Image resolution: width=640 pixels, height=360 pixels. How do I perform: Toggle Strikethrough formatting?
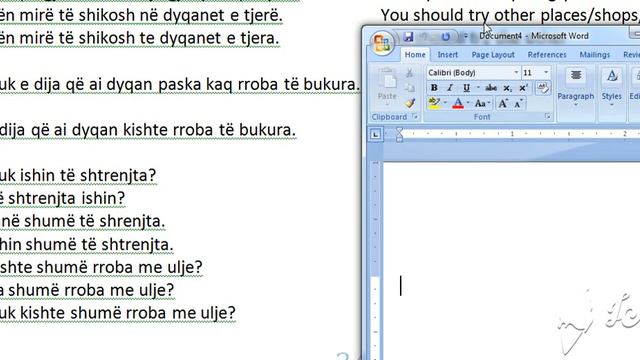pyautogui.click(x=491, y=88)
